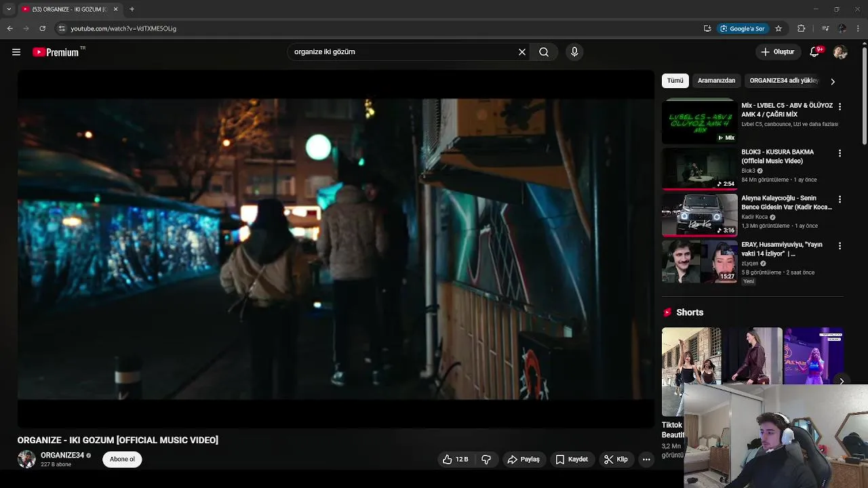The height and width of the screenshot is (488, 868).
Task: View site information icon in address bar
Action: coord(62,28)
